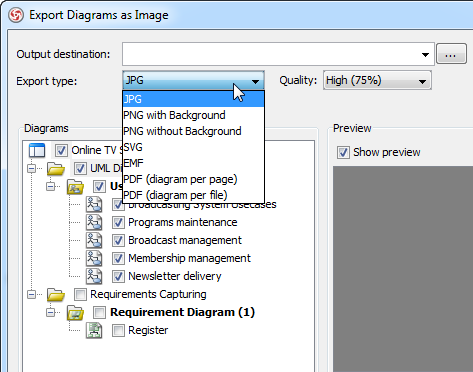Select the Membership management tree label
This screenshot has height=372, width=473.
[x=189, y=258]
